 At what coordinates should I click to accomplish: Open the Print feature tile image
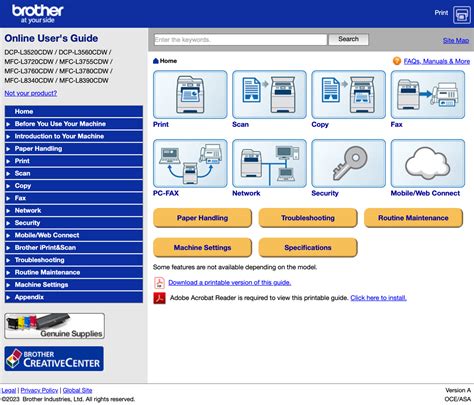coord(190,94)
